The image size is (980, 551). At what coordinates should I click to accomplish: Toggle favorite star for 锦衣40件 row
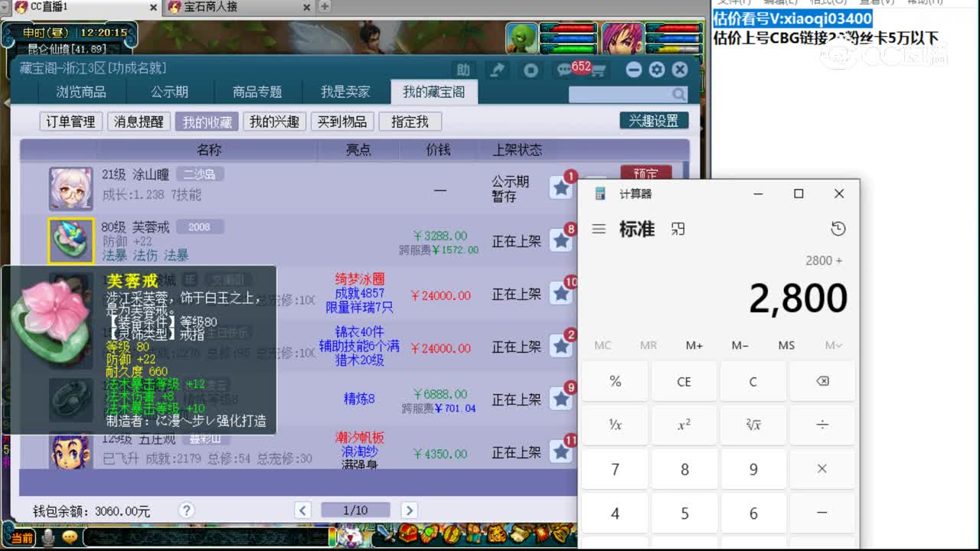(561, 346)
